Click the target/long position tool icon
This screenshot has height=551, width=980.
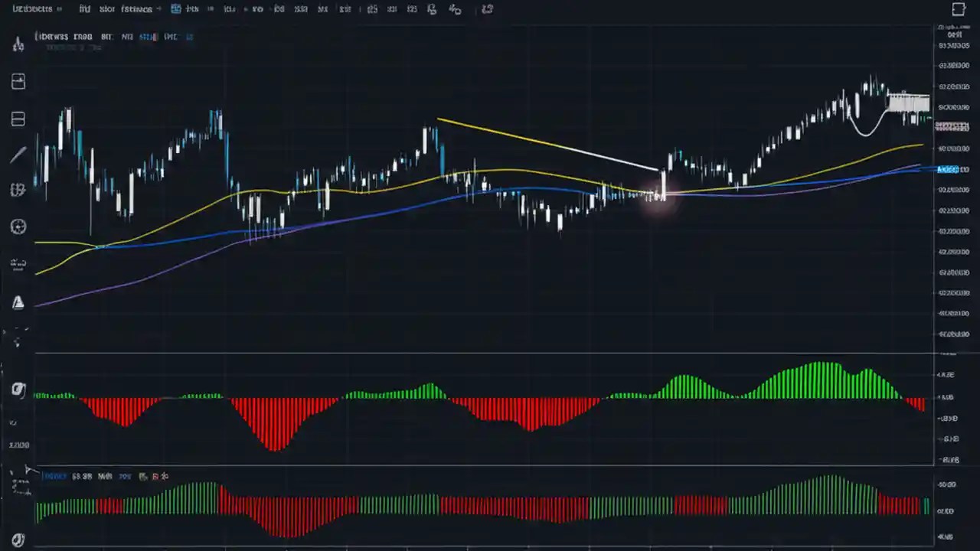click(18, 227)
